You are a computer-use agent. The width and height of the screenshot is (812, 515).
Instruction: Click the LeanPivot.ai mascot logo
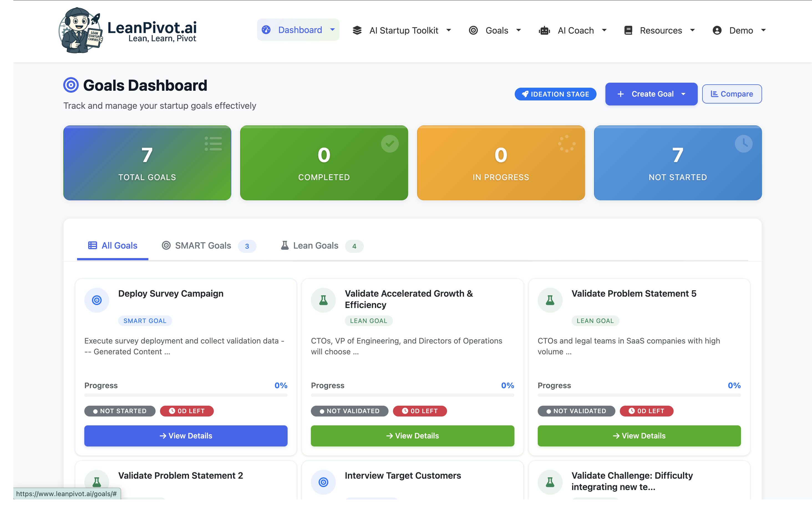tap(81, 30)
